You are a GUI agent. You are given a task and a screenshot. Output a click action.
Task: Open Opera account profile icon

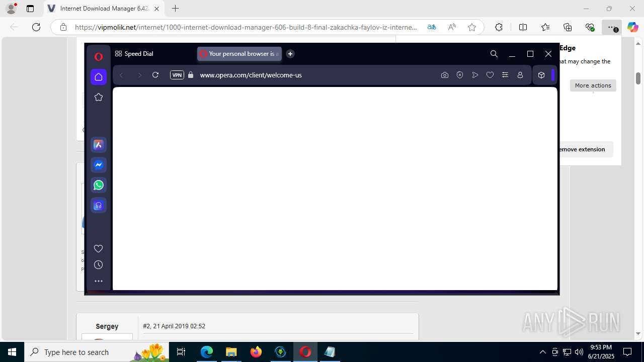pos(520,75)
